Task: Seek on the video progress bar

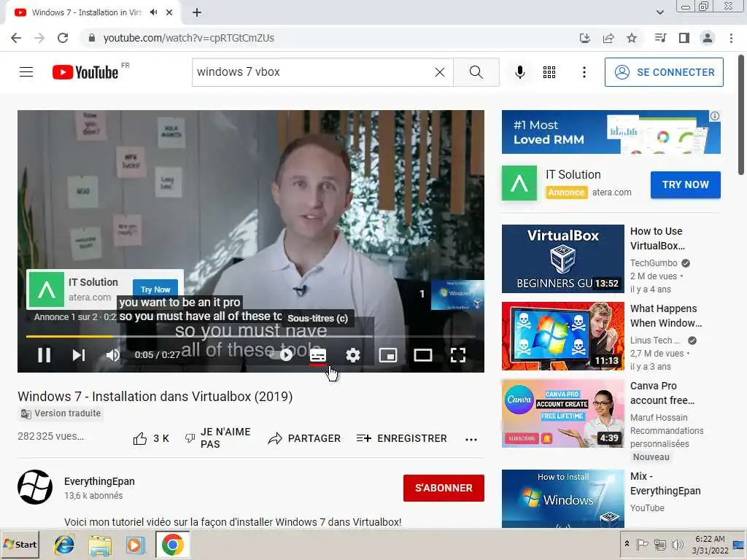Action: pos(251,336)
